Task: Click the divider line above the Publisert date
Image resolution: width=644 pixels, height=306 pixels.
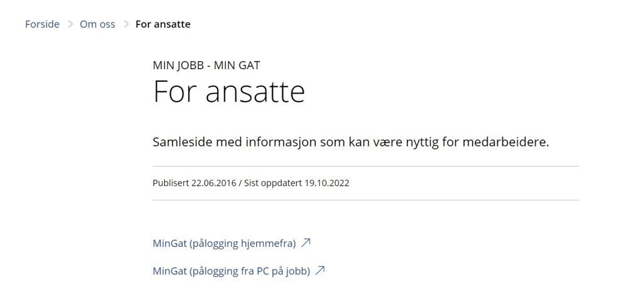Action: click(x=365, y=167)
